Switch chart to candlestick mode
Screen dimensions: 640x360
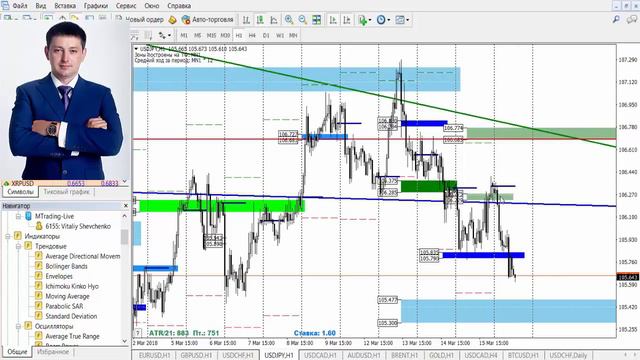click(x=260, y=20)
